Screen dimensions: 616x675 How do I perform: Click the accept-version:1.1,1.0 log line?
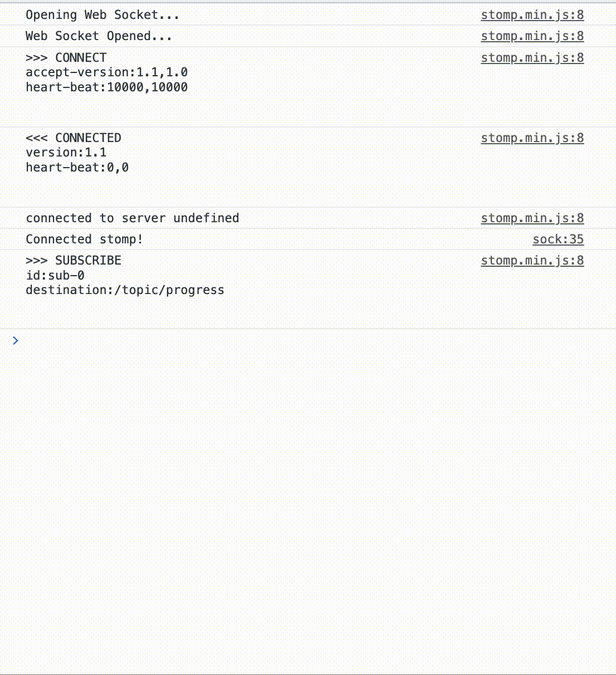pos(106,72)
